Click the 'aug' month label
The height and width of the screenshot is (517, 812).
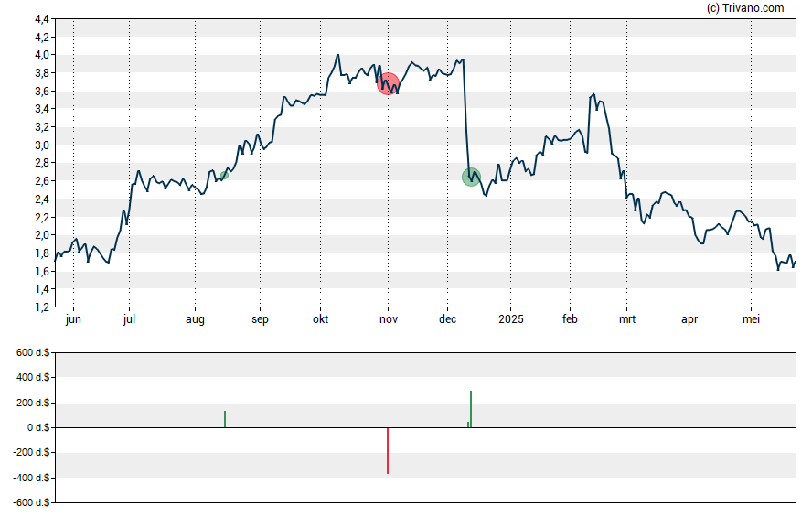pyautogui.click(x=196, y=319)
